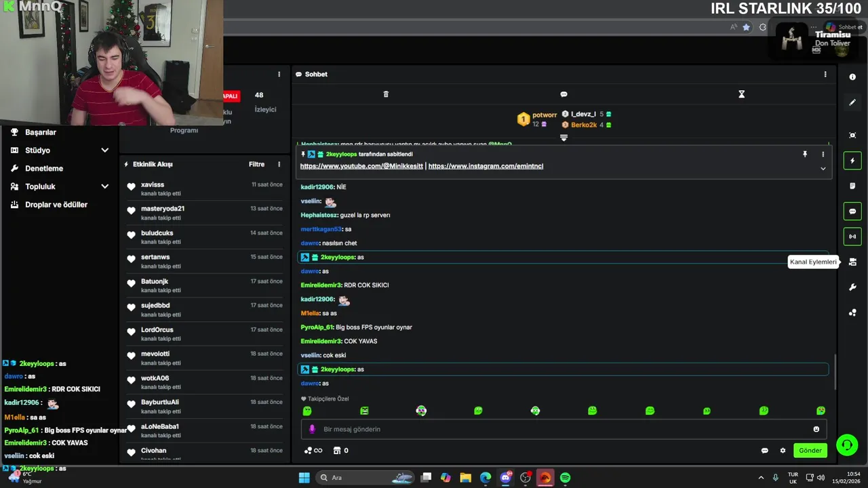Open the emintncl Instagram link
This screenshot has height=488, width=868.
486,166
